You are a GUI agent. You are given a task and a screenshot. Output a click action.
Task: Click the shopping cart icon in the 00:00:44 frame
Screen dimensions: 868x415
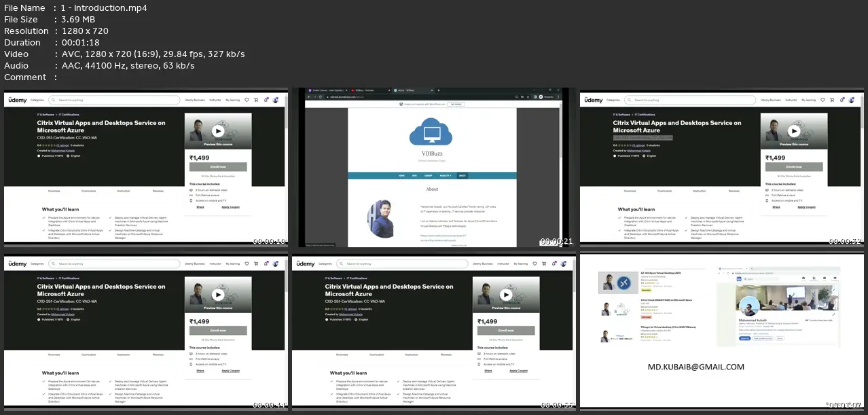tap(256, 264)
